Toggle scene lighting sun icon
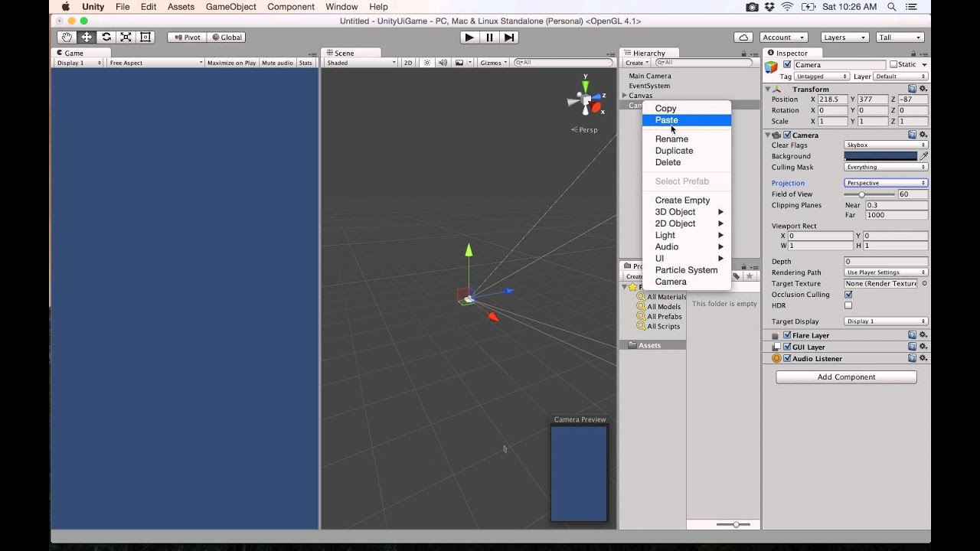980x551 pixels. coord(428,63)
